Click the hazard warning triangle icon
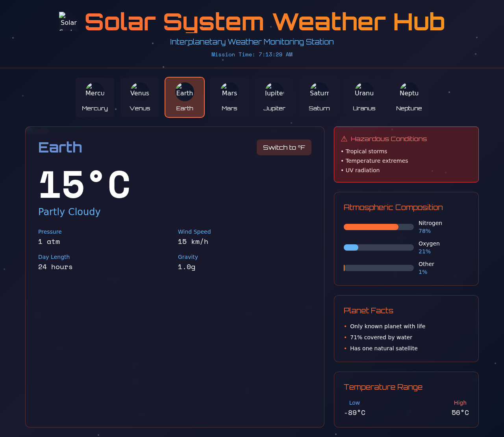This screenshot has height=437, width=504. pyautogui.click(x=343, y=138)
